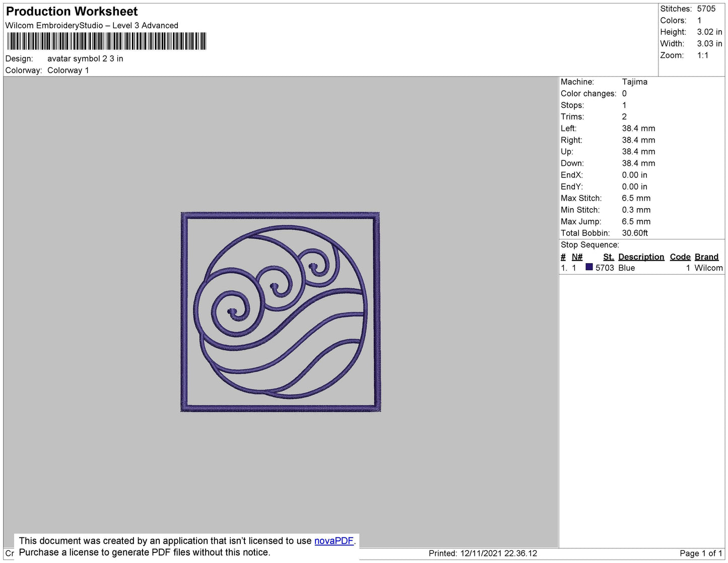Click the 'Brand' column header
Screen dimensions: 728x563
[706, 257]
